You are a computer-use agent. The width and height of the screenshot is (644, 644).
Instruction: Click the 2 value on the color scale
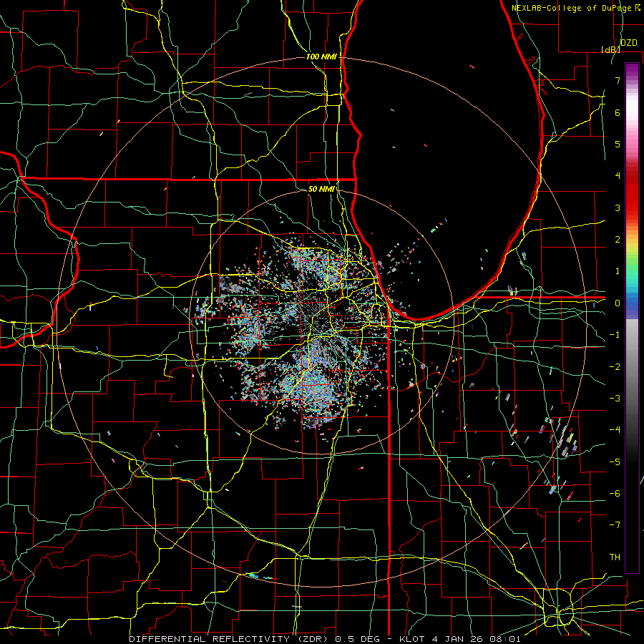pyautogui.click(x=618, y=240)
